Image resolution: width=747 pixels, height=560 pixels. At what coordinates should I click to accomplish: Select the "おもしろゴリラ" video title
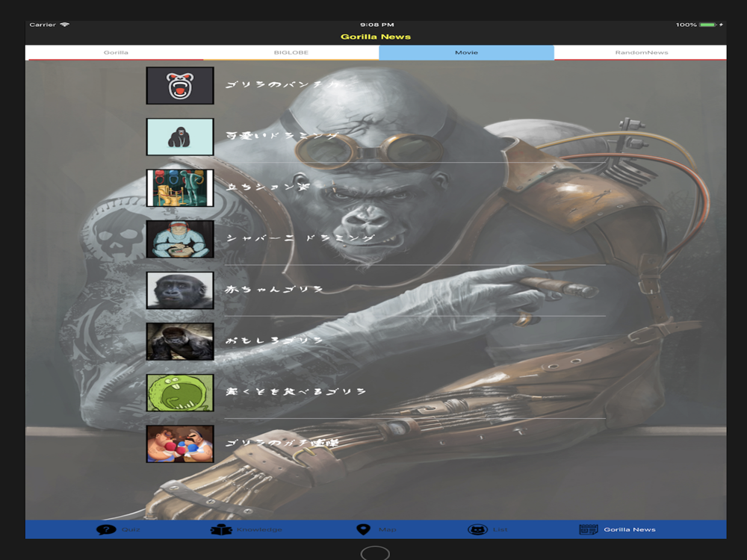(x=274, y=340)
